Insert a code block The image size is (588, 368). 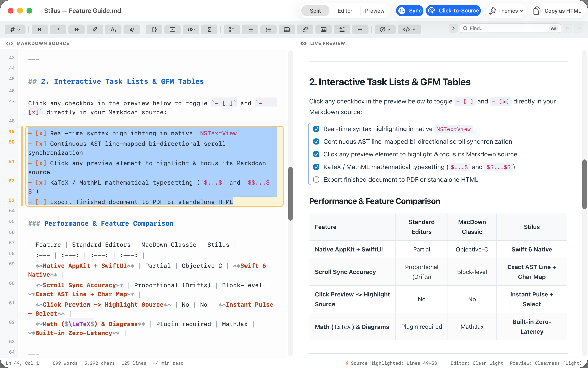(x=173, y=29)
